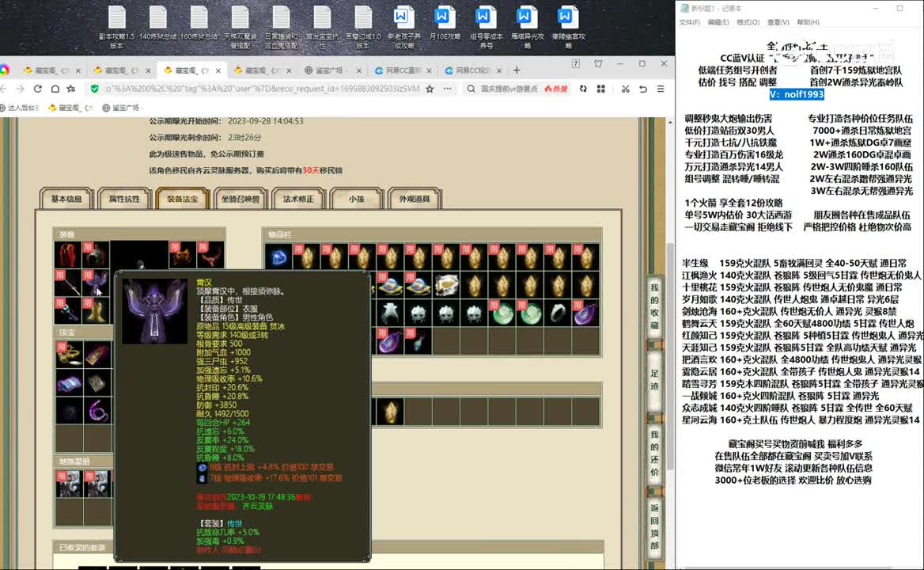Open the browser apps grid icon
The width and height of the screenshot is (924, 570).
pyautogui.click(x=601, y=89)
